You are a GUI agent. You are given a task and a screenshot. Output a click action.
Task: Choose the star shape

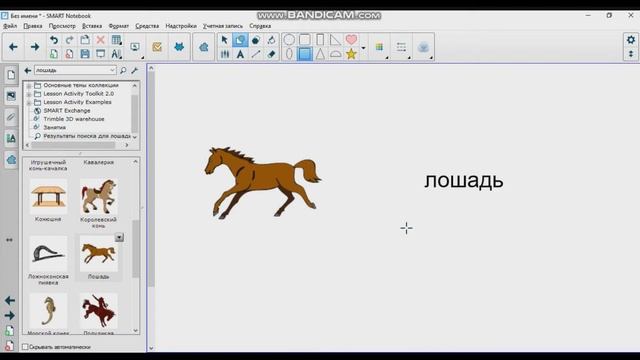click(x=351, y=54)
